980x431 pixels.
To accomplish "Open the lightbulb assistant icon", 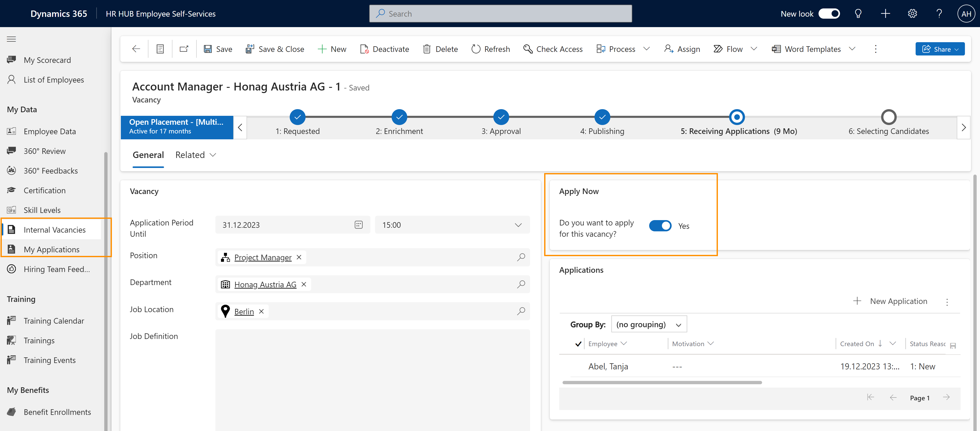I will click(858, 14).
